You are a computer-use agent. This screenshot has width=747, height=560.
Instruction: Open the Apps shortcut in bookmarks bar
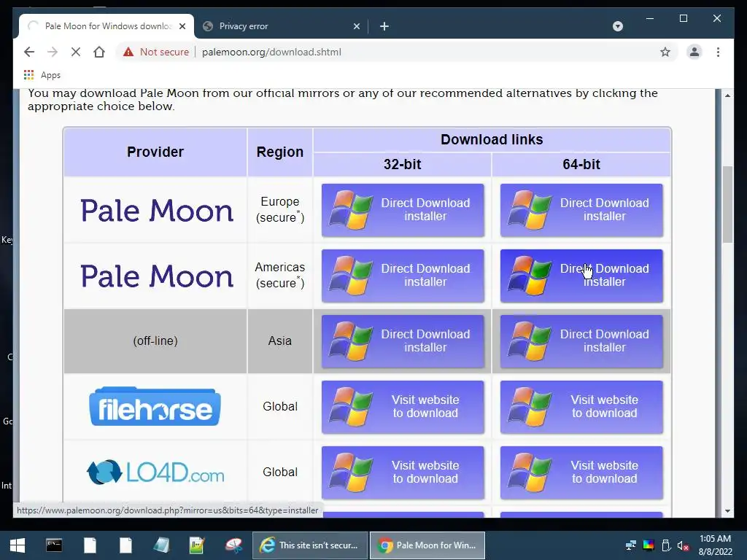[42, 75]
